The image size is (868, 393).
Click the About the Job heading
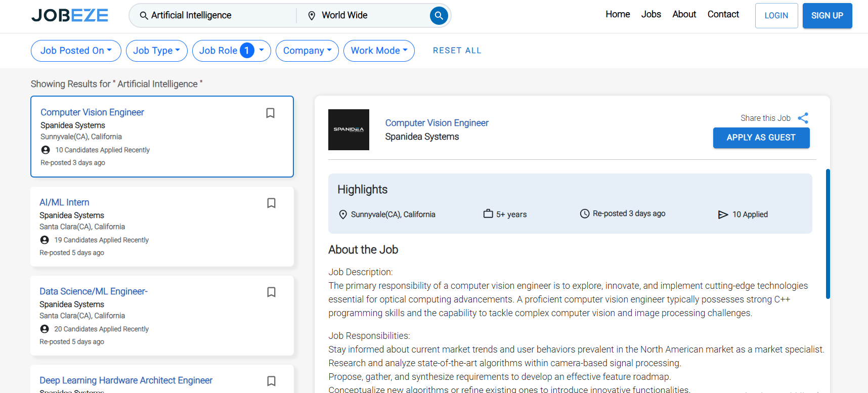pyautogui.click(x=363, y=250)
